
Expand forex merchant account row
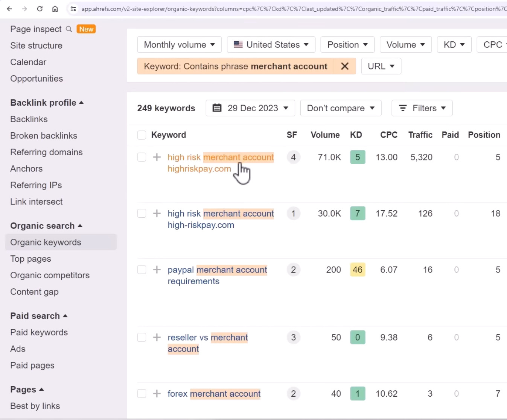[x=157, y=394]
